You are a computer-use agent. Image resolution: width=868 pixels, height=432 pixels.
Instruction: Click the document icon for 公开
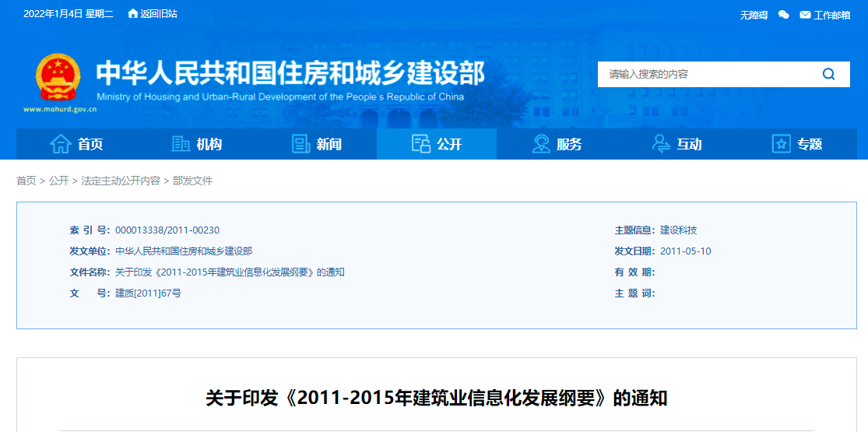421,144
